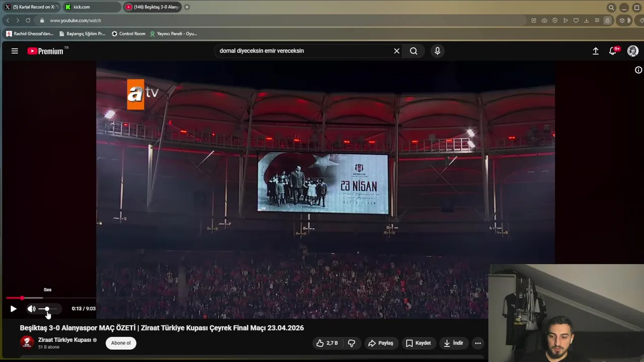
Task: Save the video with Kaydet
Action: point(418,343)
